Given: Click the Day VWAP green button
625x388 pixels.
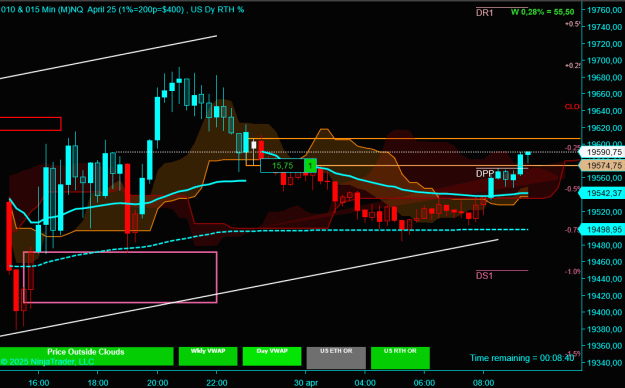Looking at the screenshot, I should [x=272, y=356].
